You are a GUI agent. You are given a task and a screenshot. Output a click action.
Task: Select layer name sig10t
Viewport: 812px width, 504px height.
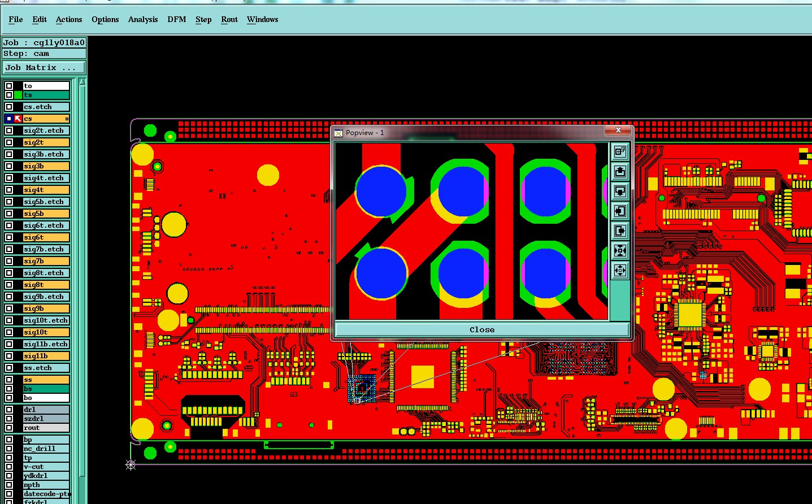pyautogui.click(x=46, y=332)
